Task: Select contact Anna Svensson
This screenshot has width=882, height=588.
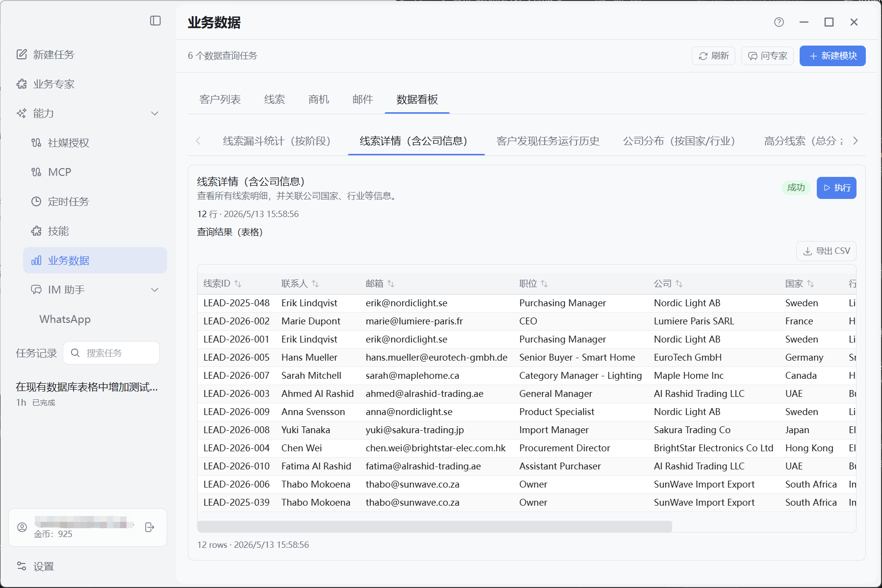Action: coord(313,412)
